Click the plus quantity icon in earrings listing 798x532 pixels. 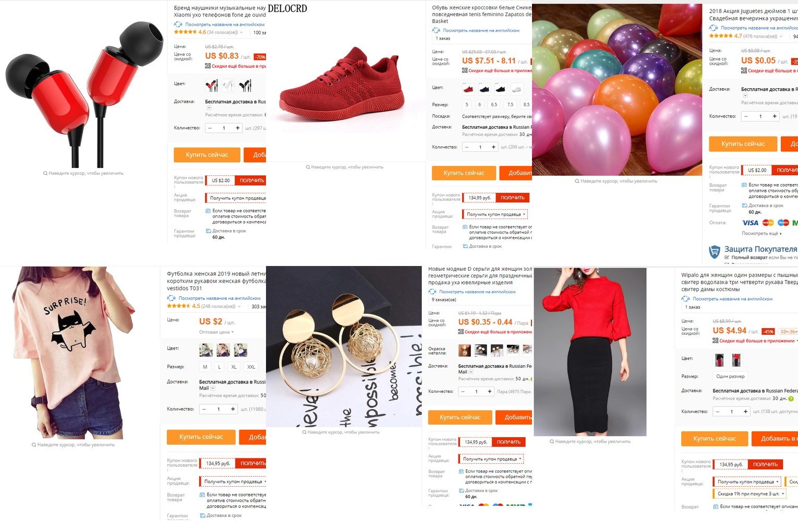point(489,391)
